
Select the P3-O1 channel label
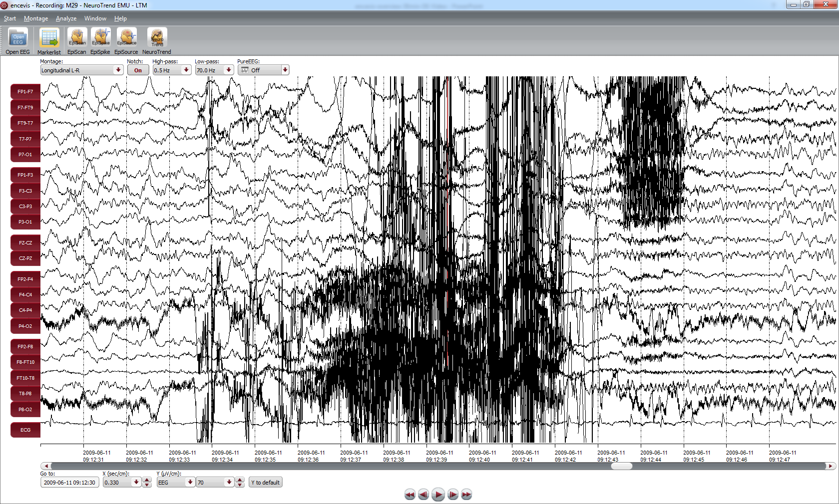(25, 222)
